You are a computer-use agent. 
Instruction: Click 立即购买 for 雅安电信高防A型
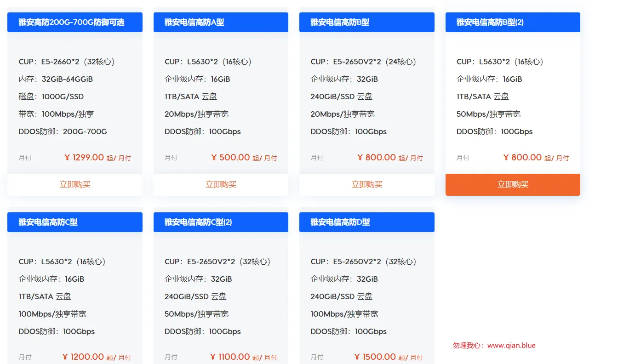pos(221,185)
